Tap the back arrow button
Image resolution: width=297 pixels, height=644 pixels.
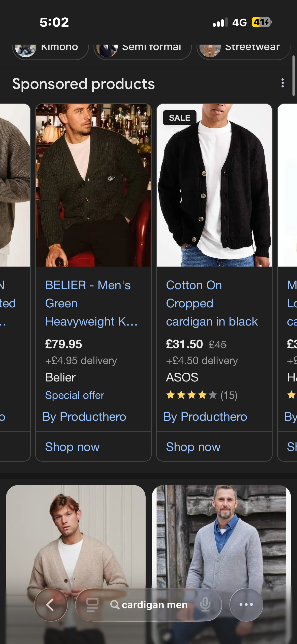[x=51, y=604]
